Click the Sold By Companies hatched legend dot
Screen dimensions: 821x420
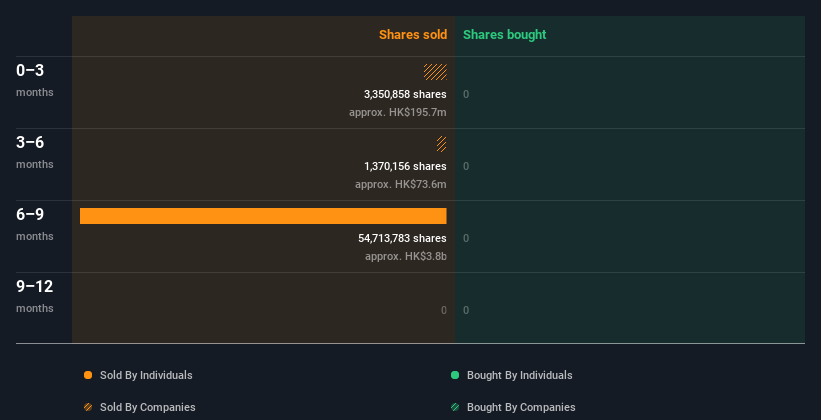tap(88, 407)
